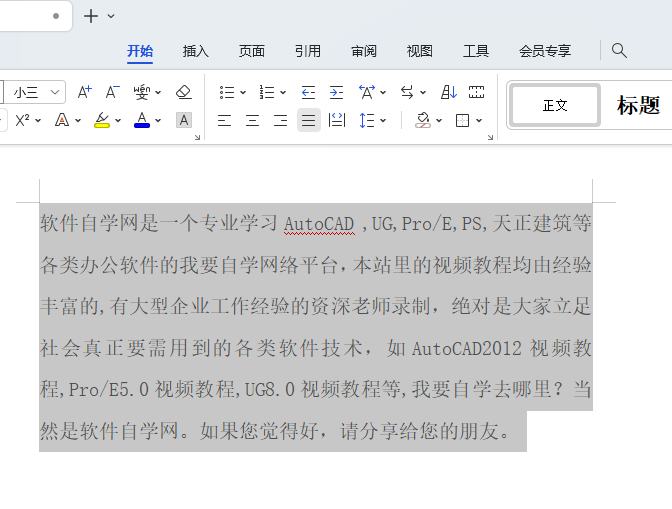Align text right
This screenshot has height=509, width=672.
280,120
